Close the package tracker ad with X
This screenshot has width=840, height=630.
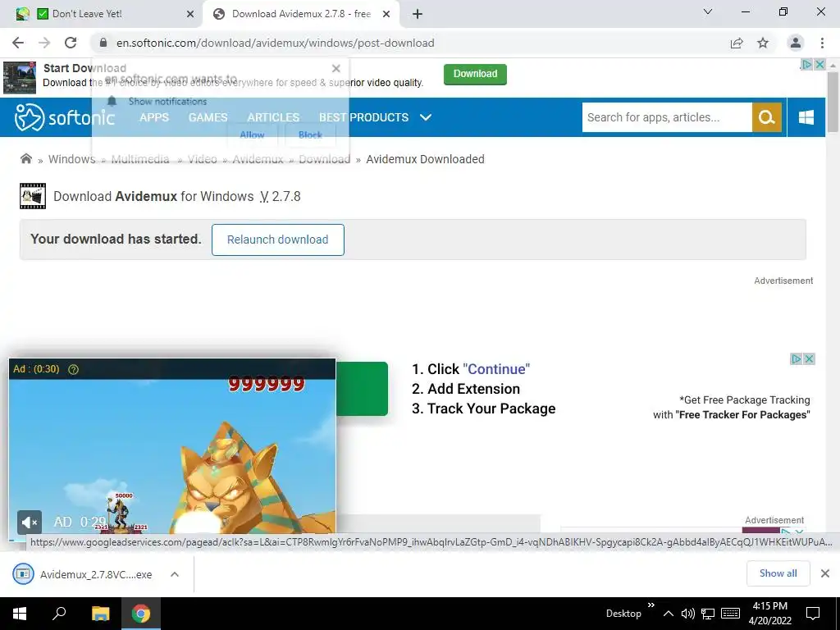[x=810, y=359]
